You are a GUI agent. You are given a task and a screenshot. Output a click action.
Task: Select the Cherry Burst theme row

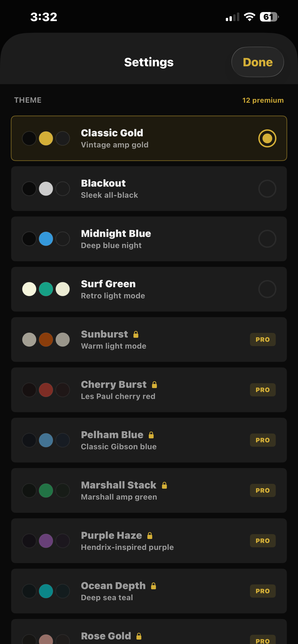coord(149,390)
